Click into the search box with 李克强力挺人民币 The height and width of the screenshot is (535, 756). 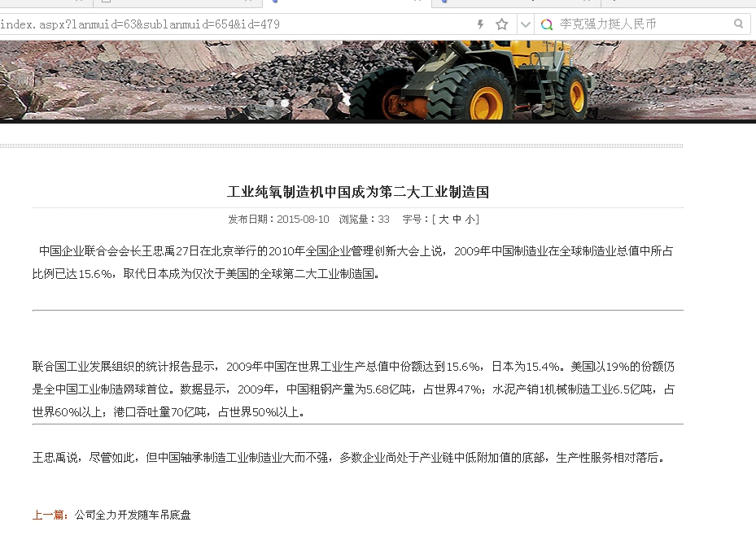pyautogui.click(x=635, y=24)
